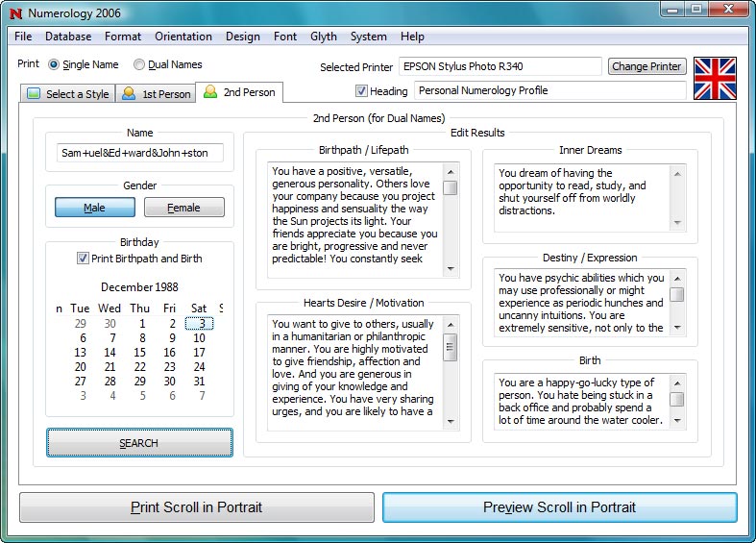The height and width of the screenshot is (543, 756).
Task: Click the Birthpath scrollbar thumb
Action: click(451, 187)
